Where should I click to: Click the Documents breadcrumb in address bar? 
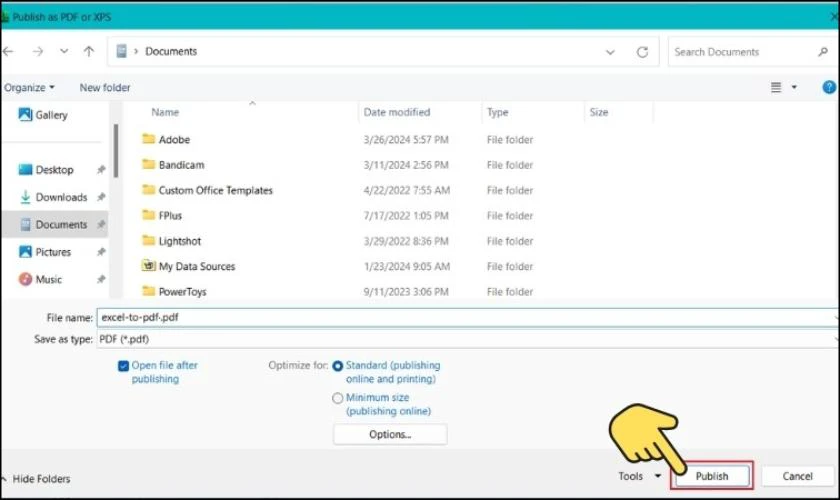click(171, 51)
